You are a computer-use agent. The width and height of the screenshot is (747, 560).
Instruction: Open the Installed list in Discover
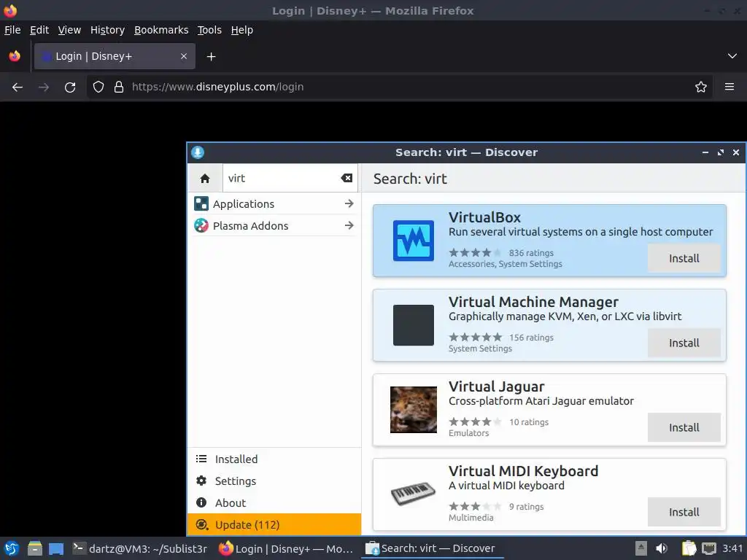tap(274, 459)
